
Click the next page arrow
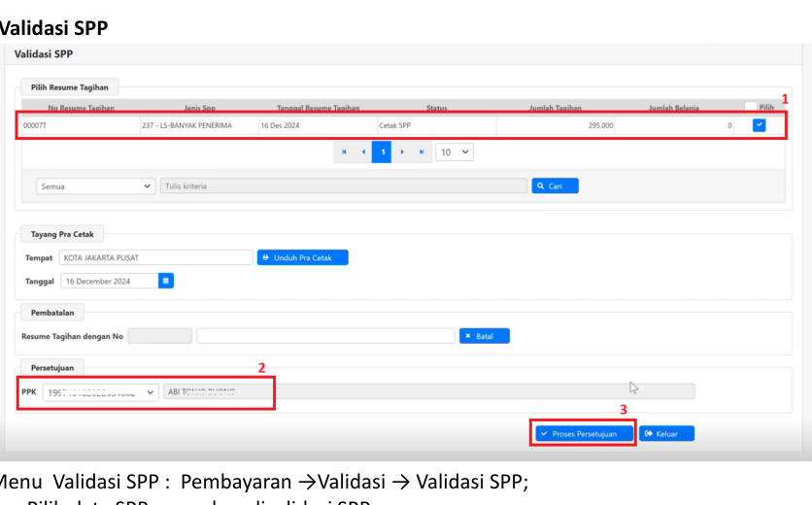point(401,152)
